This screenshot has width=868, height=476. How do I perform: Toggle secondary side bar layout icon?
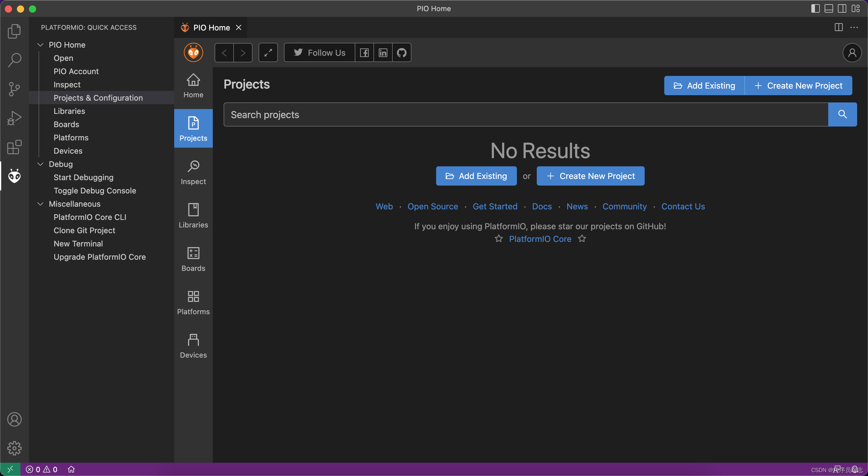click(x=842, y=8)
